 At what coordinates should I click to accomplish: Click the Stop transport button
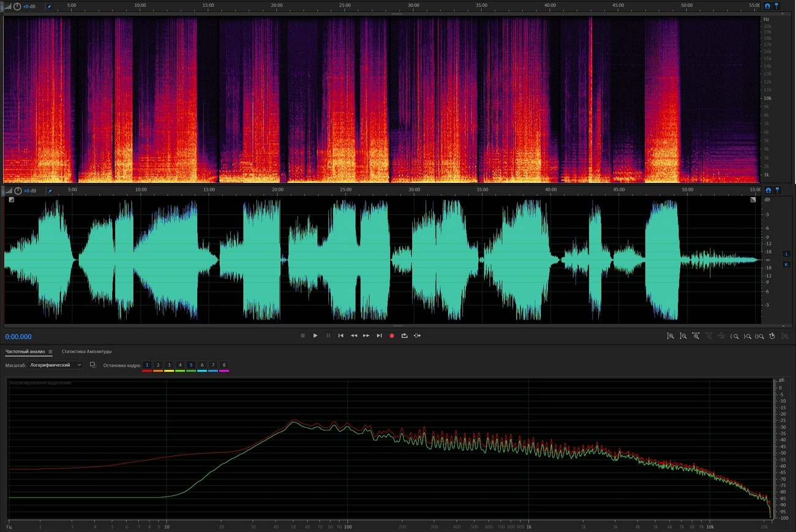point(302,335)
